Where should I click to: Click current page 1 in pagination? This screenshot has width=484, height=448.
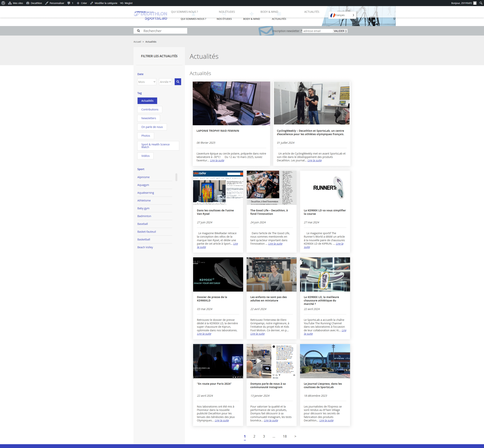pyautogui.click(x=245, y=436)
